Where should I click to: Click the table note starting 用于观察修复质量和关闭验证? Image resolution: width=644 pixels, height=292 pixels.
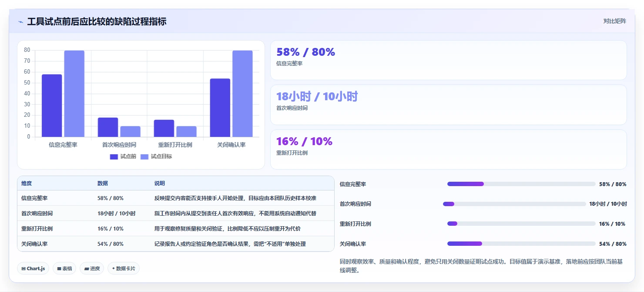point(228,229)
